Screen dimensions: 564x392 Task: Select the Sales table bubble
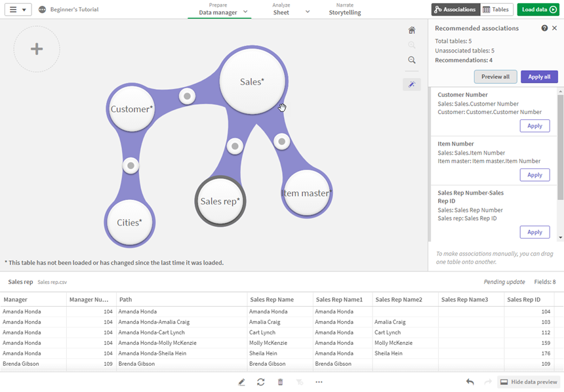pyautogui.click(x=251, y=81)
